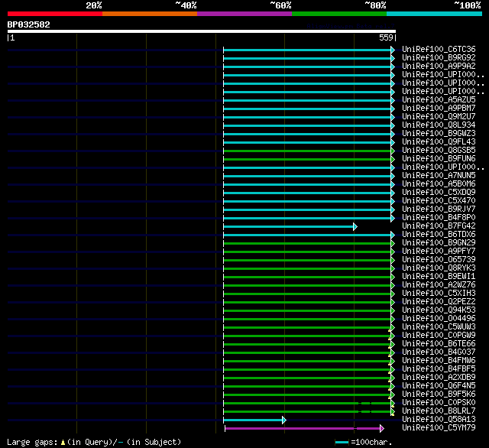This screenshot has width=489, height=448.
Task: Click the short cyan Q58A13 alignment bar
Action: coord(254,420)
